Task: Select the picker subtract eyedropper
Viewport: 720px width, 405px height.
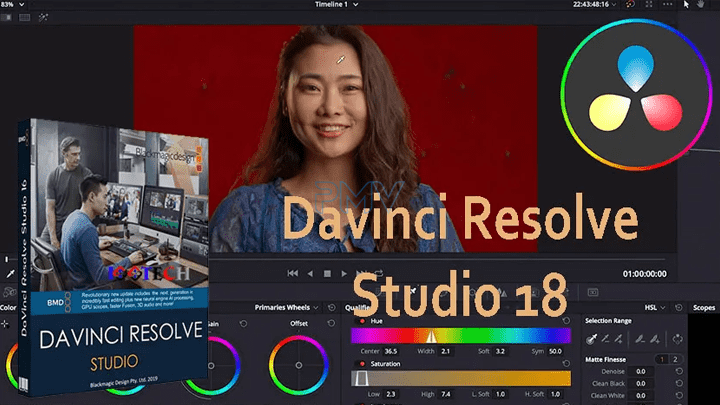Action: (x=606, y=339)
